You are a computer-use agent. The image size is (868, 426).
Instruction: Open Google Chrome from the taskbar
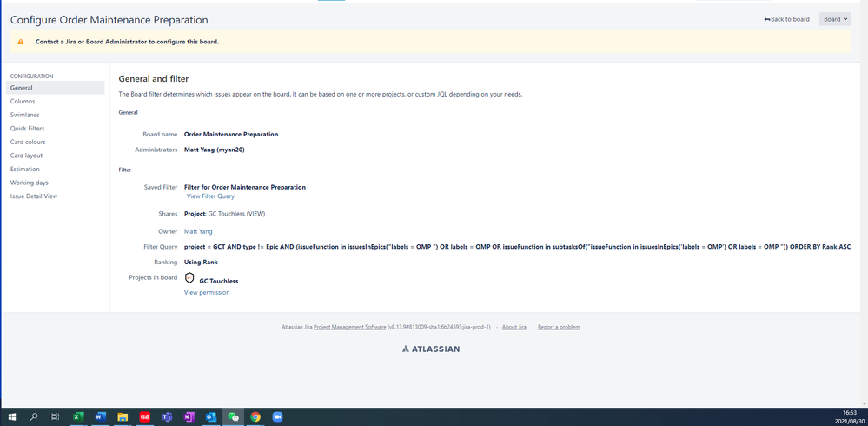click(255, 416)
